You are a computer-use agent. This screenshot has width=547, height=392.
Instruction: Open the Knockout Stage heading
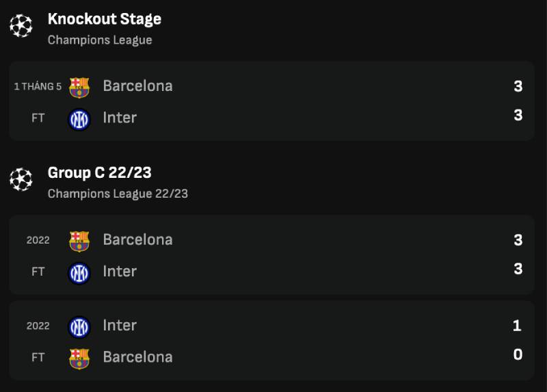pyautogui.click(x=105, y=19)
